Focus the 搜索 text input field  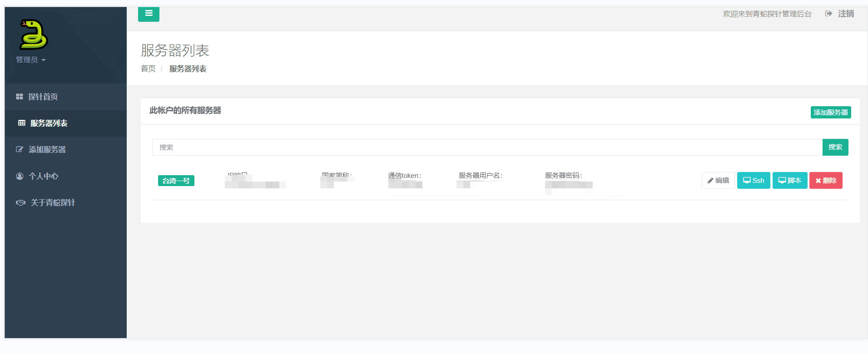point(487,147)
